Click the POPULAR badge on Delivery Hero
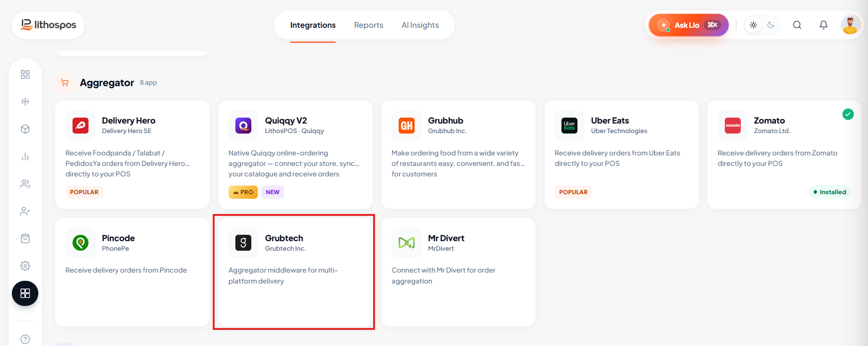Image resolution: width=868 pixels, height=346 pixels. click(84, 192)
